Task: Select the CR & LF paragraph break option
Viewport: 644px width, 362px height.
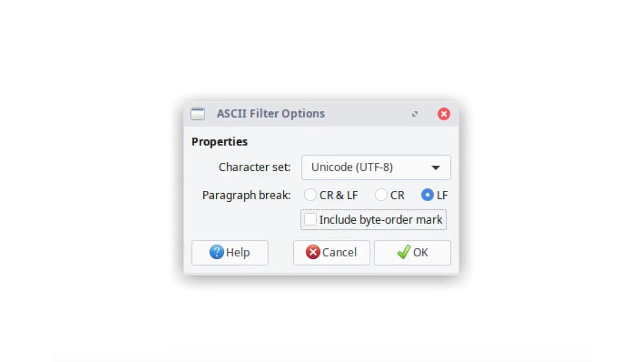Action: (x=310, y=195)
